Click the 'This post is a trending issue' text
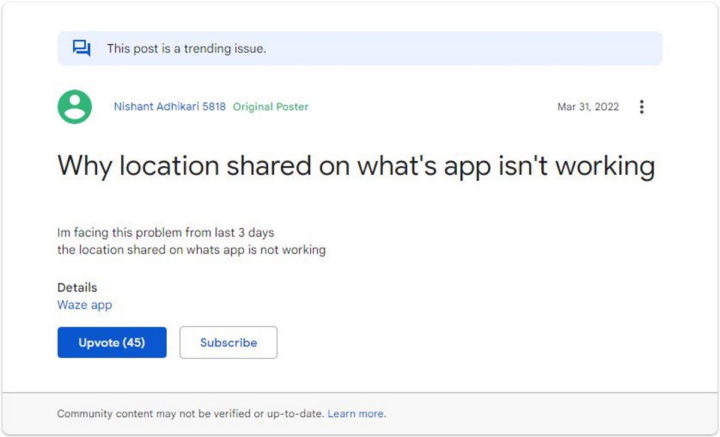 point(186,48)
